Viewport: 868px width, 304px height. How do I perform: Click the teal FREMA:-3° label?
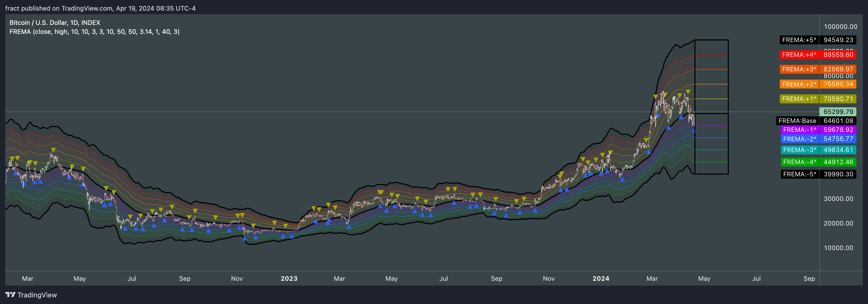click(x=800, y=150)
